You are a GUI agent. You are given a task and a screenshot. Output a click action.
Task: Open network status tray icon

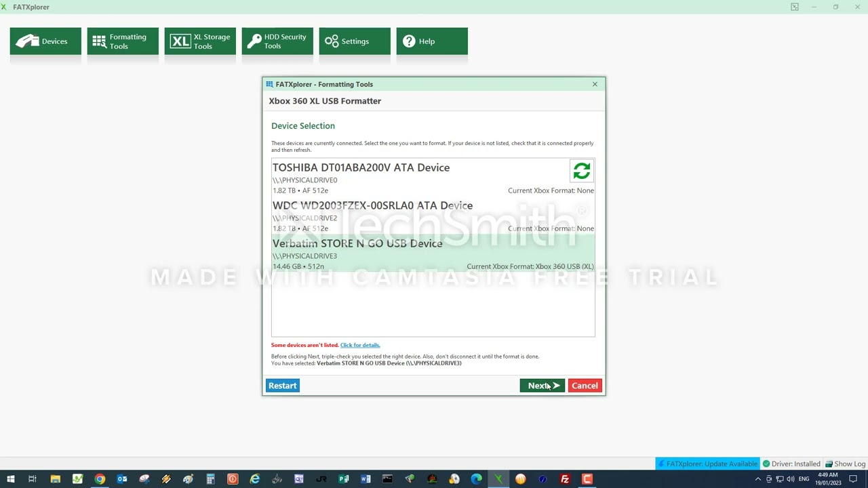(780, 479)
